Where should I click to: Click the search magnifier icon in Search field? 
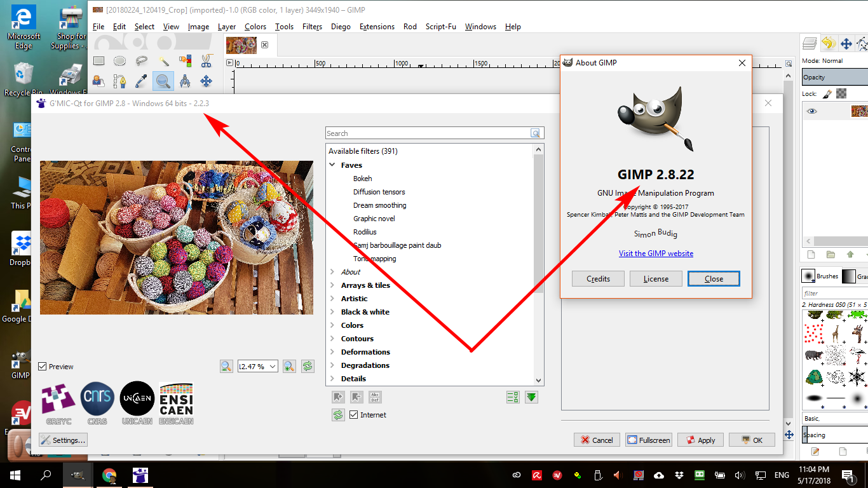pos(536,133)
